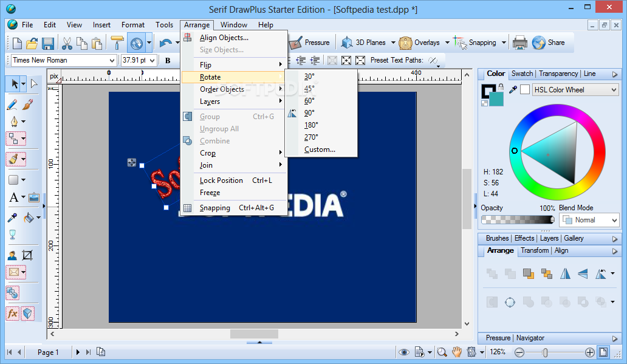Click the vertical scrollbar down arrow
Viewport: 627px width, 364px height.
click(467, 324)
